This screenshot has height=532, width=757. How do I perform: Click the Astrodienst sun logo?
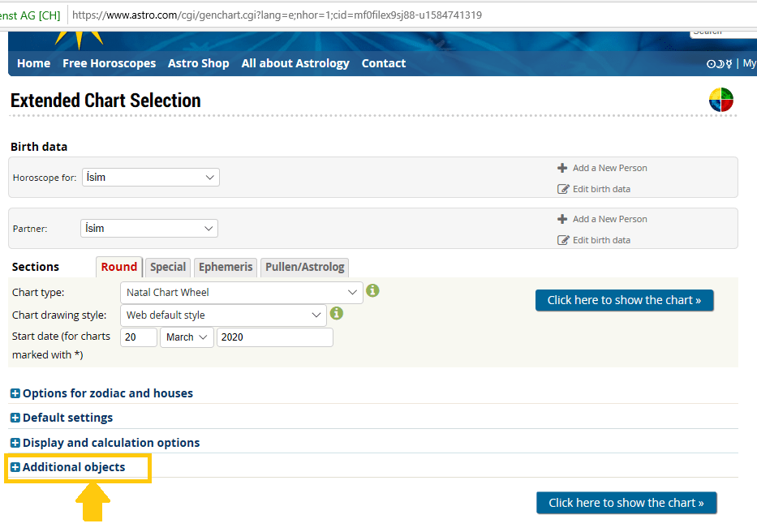point(80,40)
